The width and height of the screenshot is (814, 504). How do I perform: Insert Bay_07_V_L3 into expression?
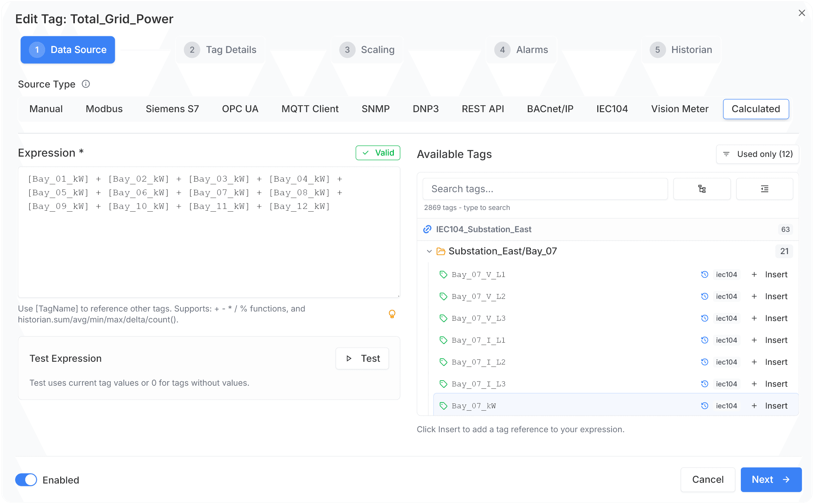770,318
